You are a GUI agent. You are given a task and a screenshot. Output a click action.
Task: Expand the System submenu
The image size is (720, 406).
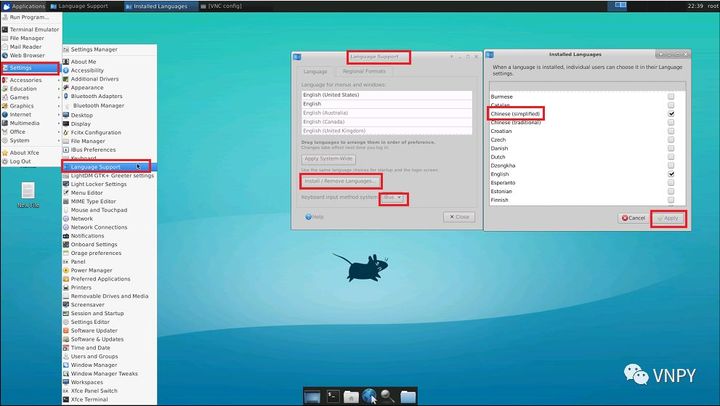[30, 141]
